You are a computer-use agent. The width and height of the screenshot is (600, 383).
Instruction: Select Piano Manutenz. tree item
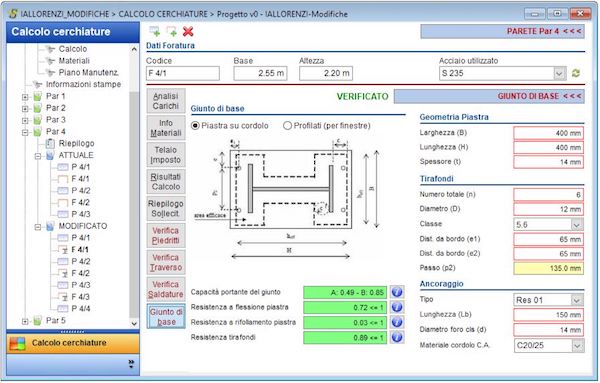[88, 73]
